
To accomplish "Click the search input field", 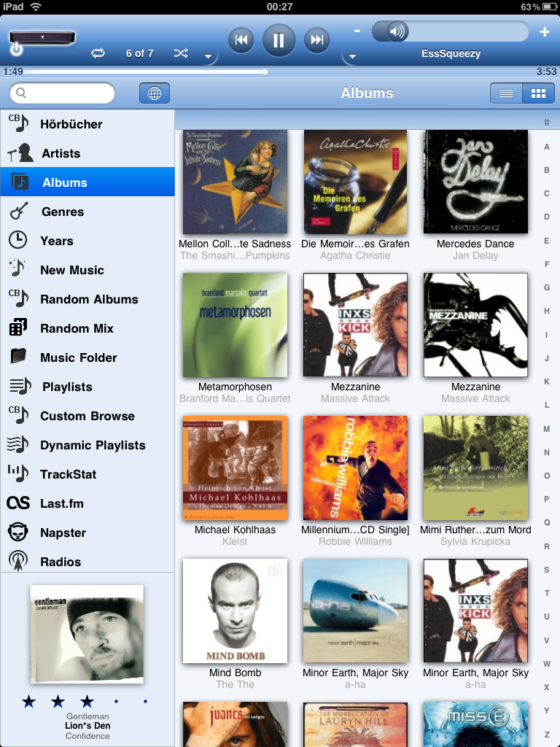I will [x=63, y=93].
